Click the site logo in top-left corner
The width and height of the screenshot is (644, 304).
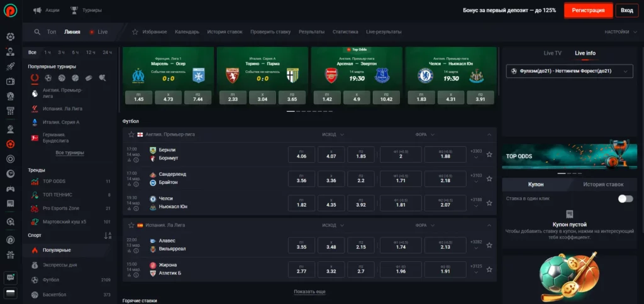[11, 10]
